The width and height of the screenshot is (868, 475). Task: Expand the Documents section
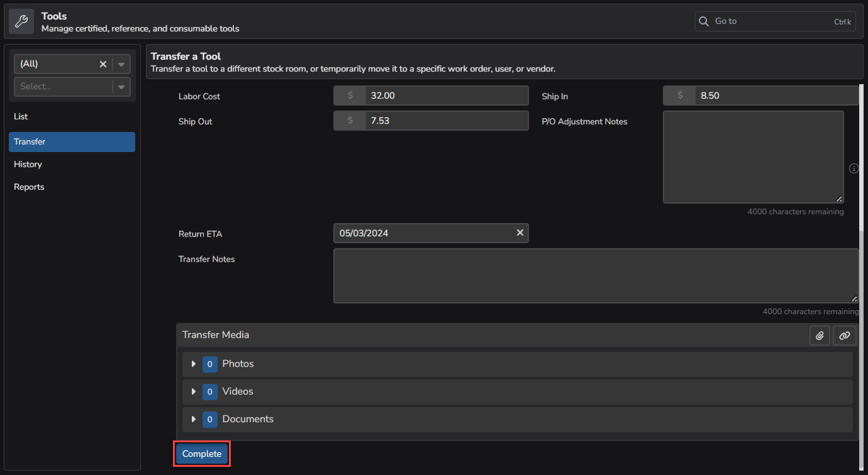(194, 419)
